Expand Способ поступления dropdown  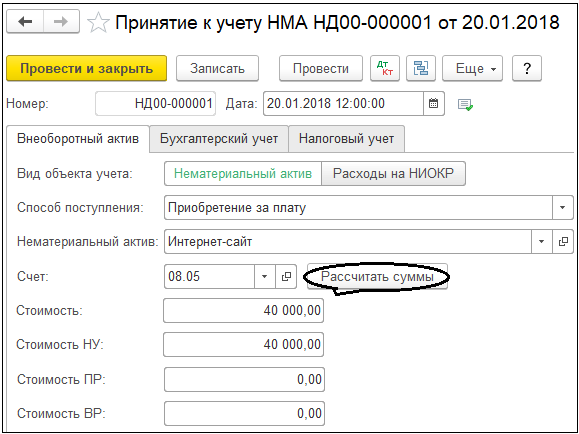click(x=563, y=208)
